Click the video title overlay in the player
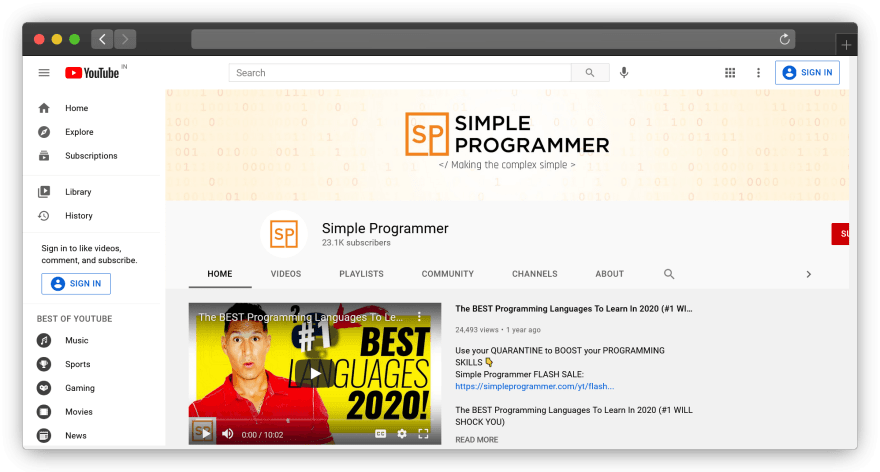This screenshot has width=880, height=472. pyautogui.click(x=300, y=317)
